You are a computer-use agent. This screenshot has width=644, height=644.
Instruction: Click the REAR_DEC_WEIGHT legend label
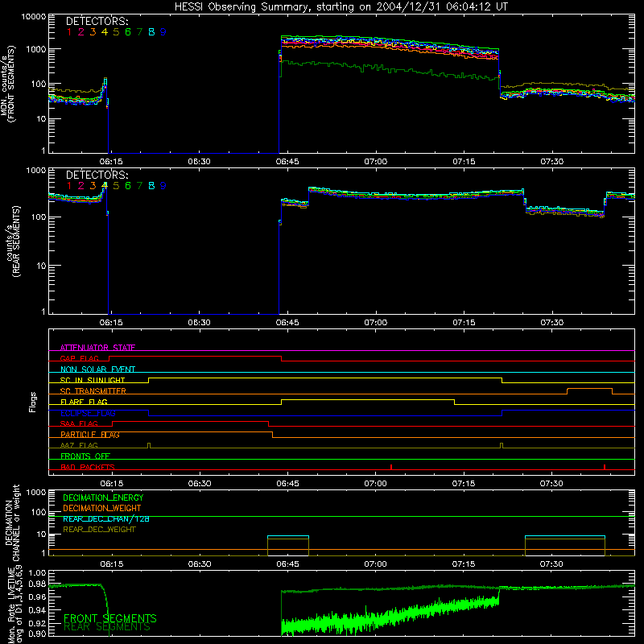(x=99, y=530)
